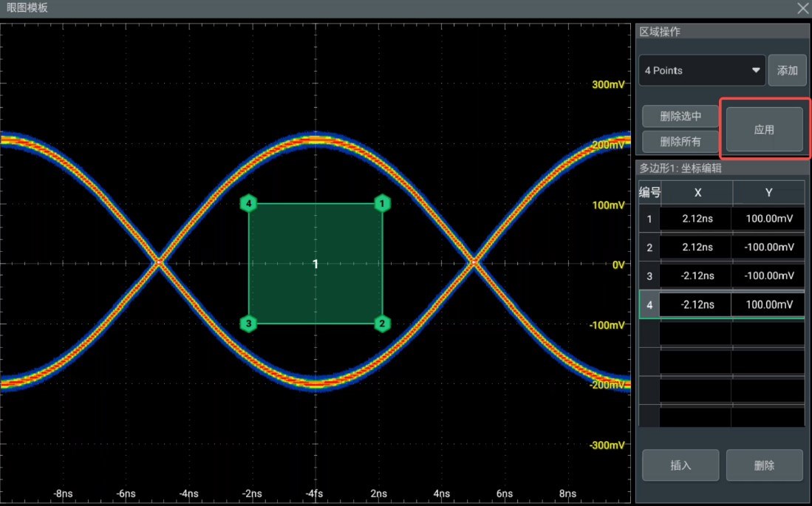Edit the Y value of point 2

(x=768, y=247)
